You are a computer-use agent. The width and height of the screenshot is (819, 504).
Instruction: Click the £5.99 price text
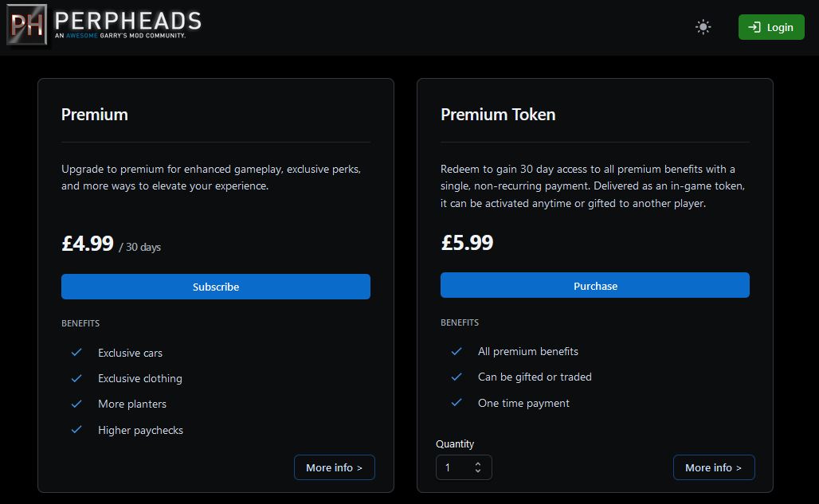coord(467,243)
